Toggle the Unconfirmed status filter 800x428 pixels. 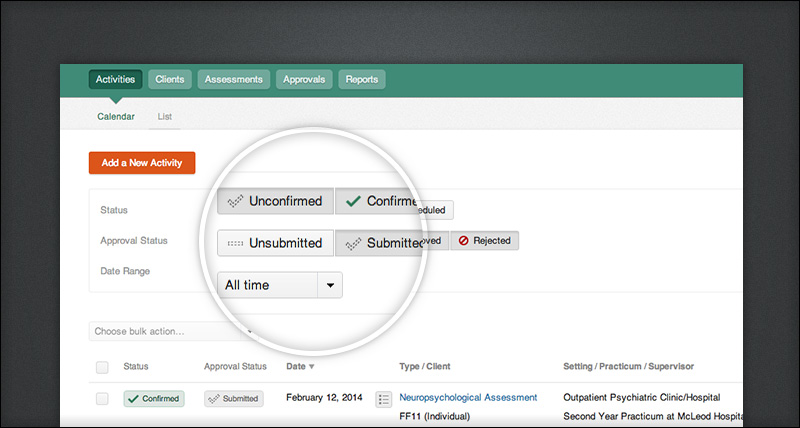coord(276,201)
